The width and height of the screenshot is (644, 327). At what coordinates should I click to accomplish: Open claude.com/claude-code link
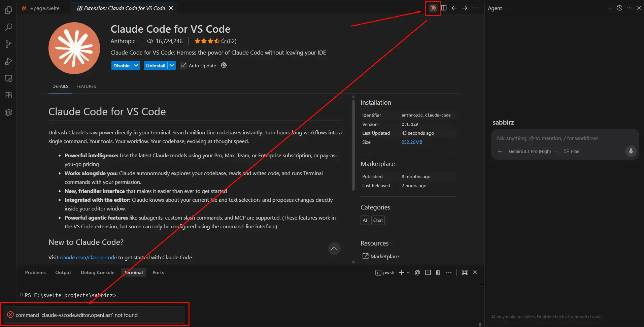[x=88, y=257]
